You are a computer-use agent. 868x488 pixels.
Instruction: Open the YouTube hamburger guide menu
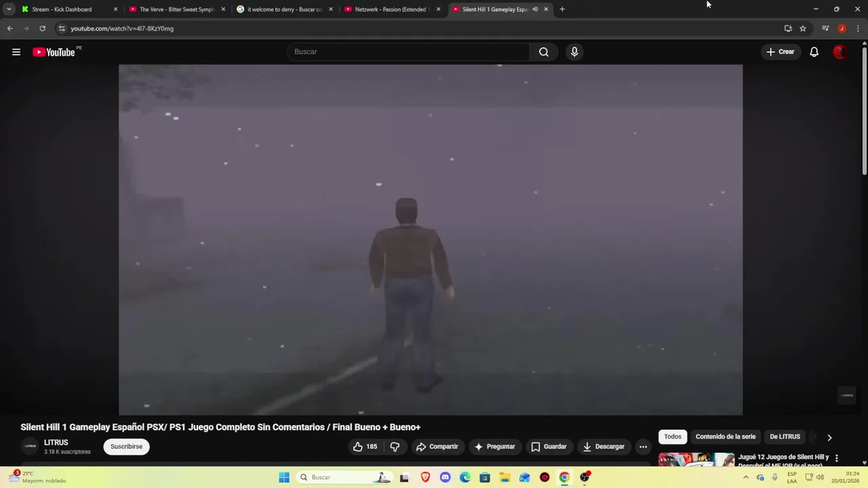click(x=16, y=52)
